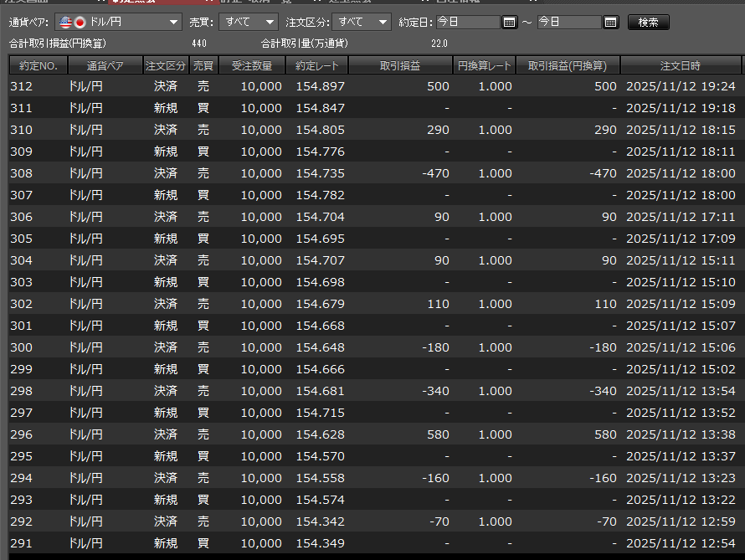Click the end date field showing 今日
Viewport: 745px width, 560px height.
pyautogui.click(x=568, y=23)
